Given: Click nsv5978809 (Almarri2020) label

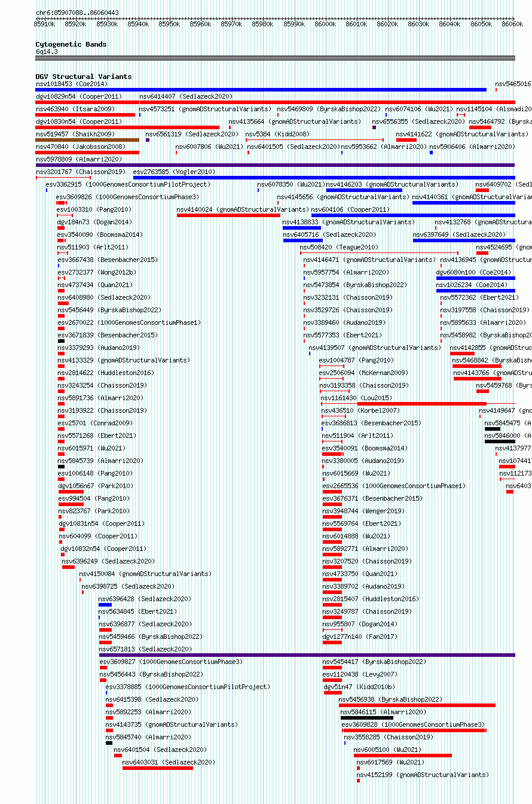Looking at the screenshot, I should (78, 159).
